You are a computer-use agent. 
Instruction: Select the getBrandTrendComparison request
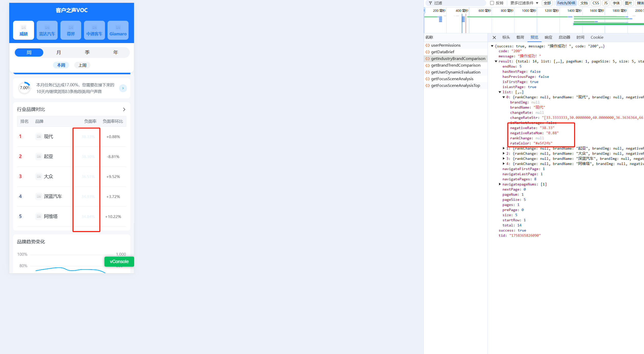pyautogui.click(x=456, y=65)
